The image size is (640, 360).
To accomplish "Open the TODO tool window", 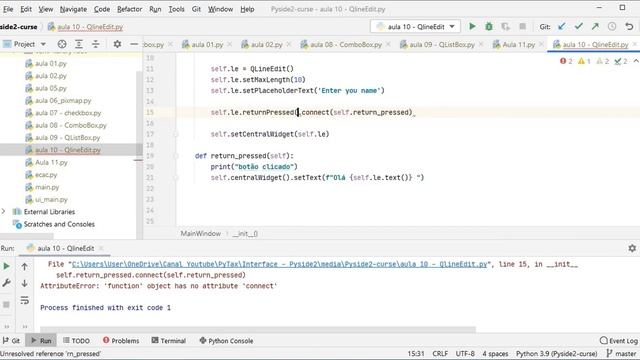I will pos(76,340).
